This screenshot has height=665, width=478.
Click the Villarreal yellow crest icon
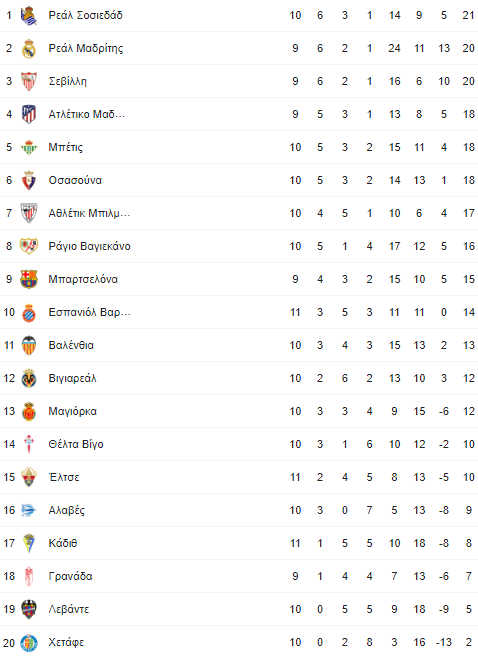(29, 378)
